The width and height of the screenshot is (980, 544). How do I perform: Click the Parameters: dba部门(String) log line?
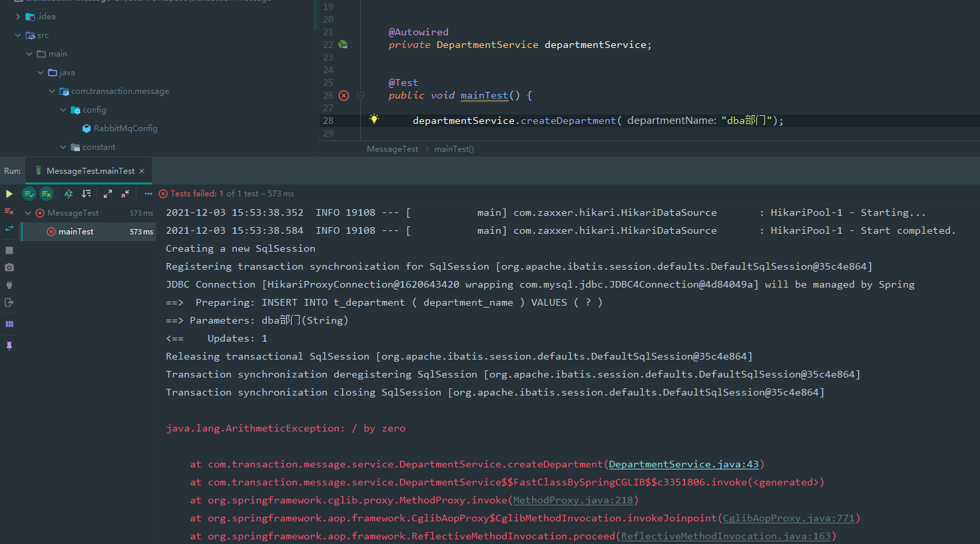coord(257,320)
